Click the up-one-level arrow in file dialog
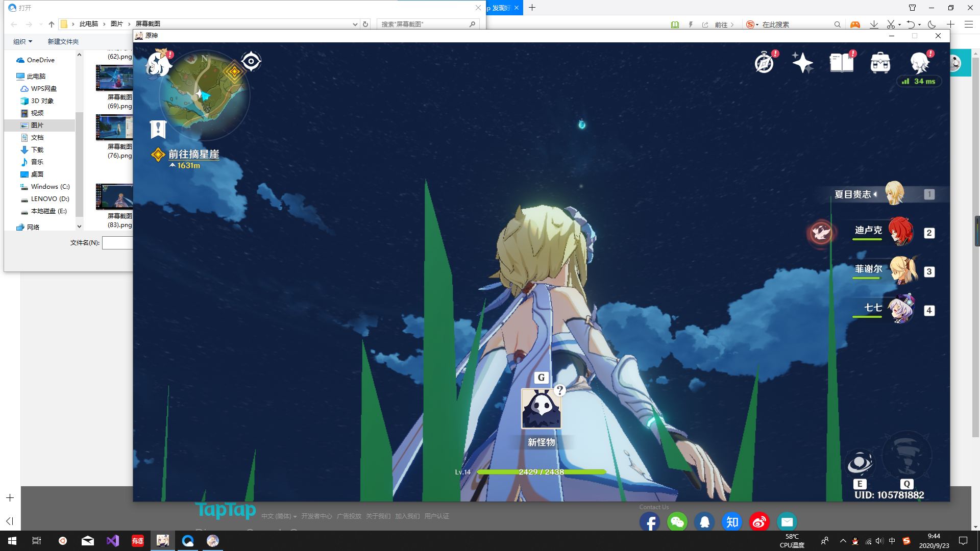The height and width of the screenshot is (551, 980). pyautogui.click(x=51, y=24)
